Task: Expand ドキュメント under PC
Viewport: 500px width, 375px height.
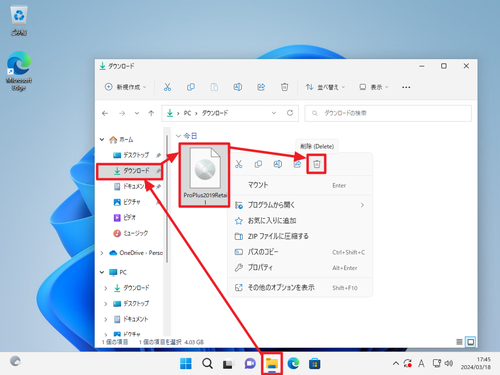Action: [106, 319]
